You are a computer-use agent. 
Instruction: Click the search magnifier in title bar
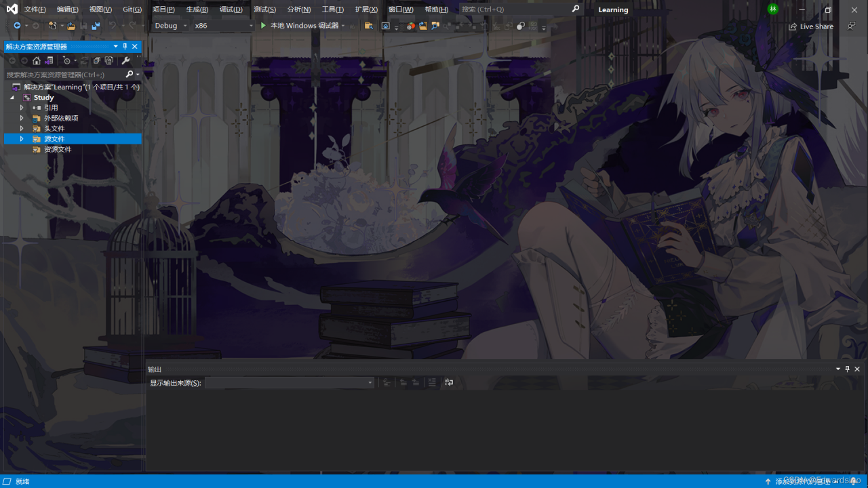pos(576,9)
